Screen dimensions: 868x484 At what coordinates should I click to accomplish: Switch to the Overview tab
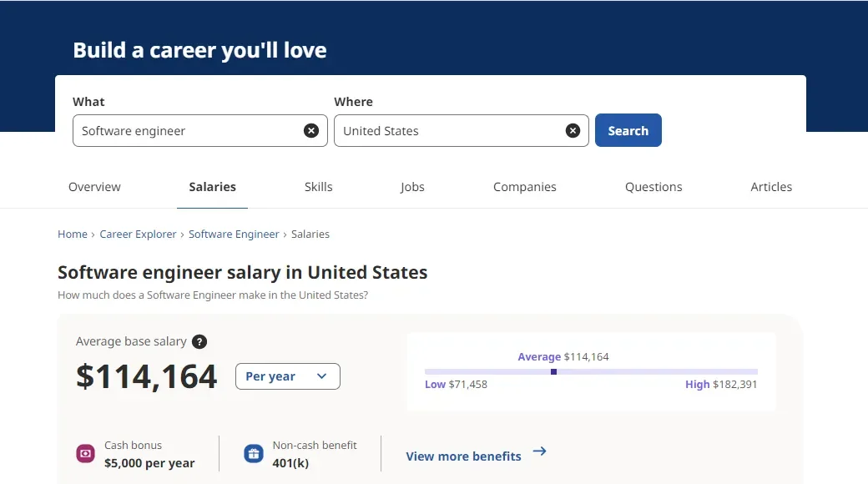94,187
